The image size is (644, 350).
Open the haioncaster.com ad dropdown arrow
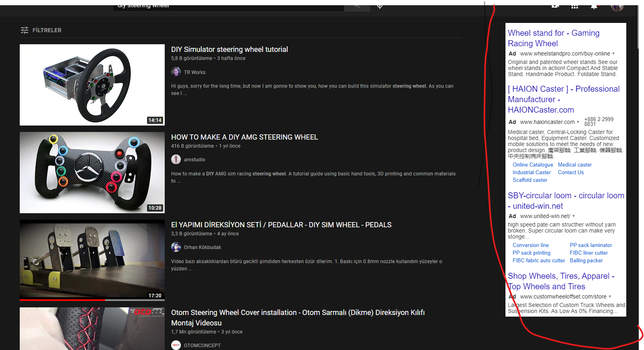578,122
